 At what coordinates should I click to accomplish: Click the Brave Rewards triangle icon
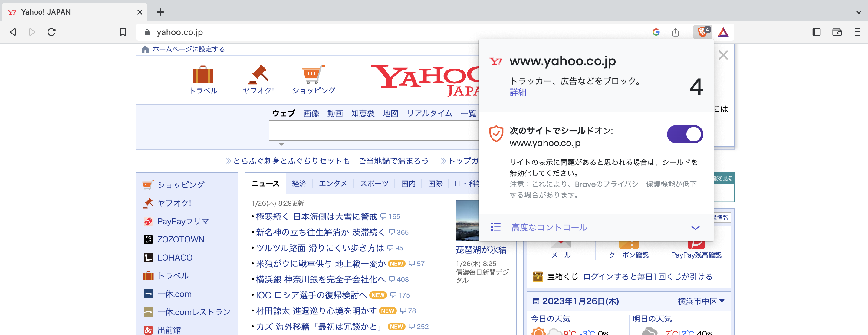(723, 32)
